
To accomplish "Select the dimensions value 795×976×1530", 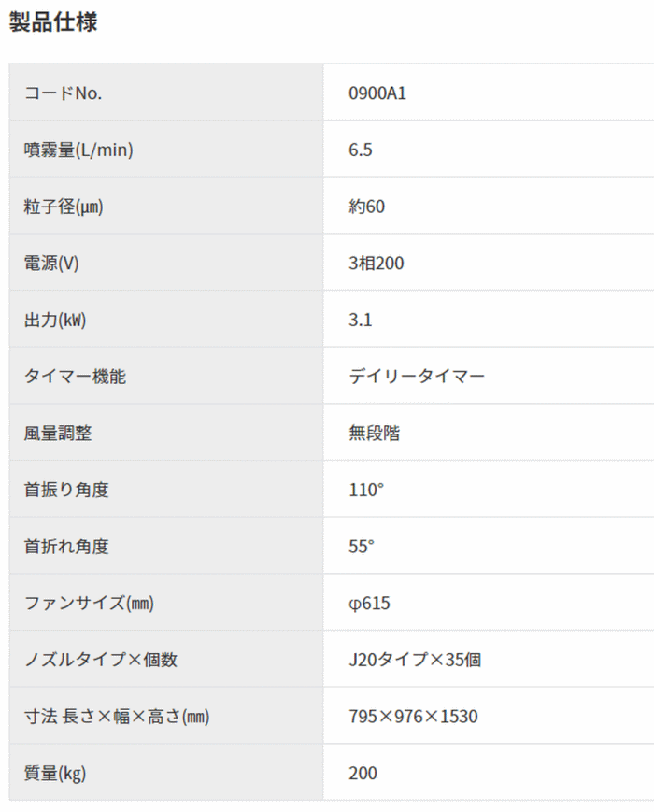I will tap(413, 717).
